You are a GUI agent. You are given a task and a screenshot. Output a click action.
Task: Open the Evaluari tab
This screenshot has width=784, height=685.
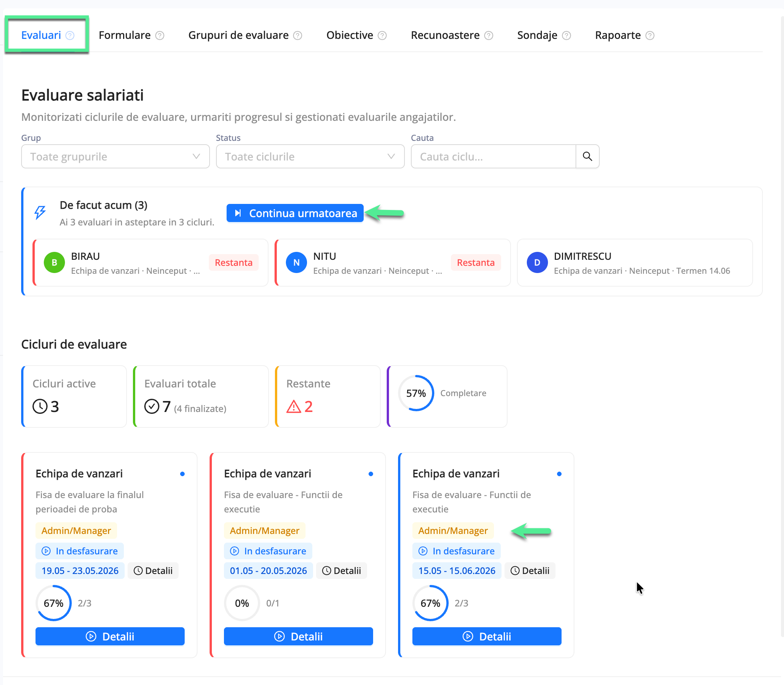tap(41, 35)
